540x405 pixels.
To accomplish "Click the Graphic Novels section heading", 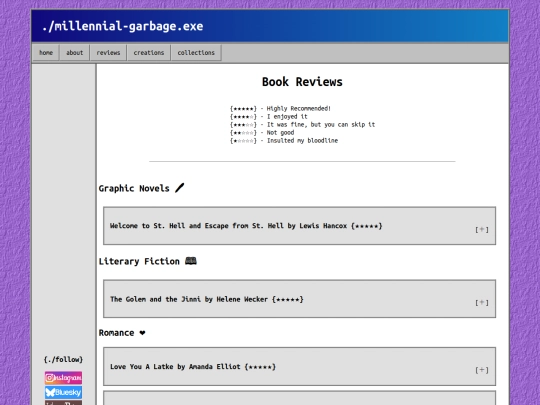I will 134,188.
